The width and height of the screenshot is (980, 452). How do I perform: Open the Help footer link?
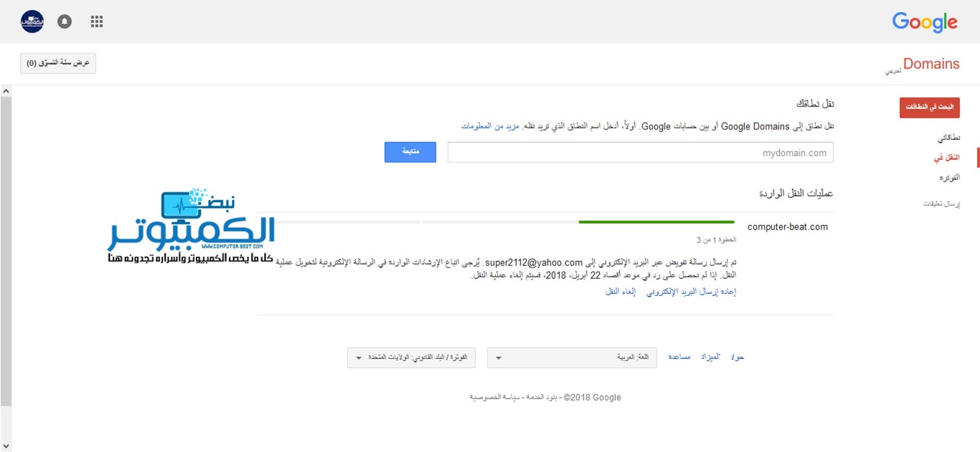click(x=679, y=357)
